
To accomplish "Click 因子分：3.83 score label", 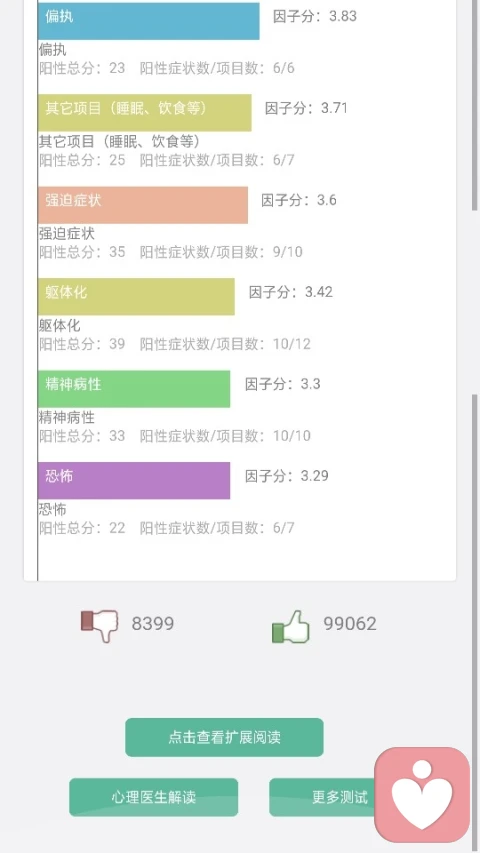I will [315, 16].
